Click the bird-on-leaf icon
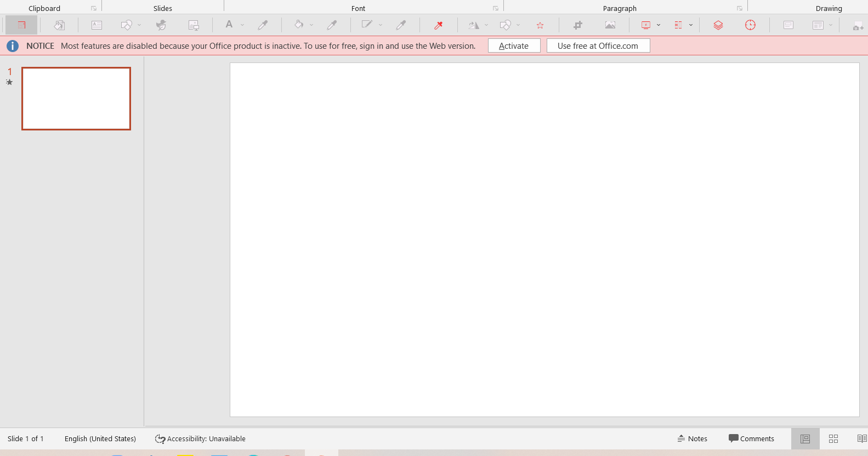The width and height of the screenshot is (868, 456). [x=161, y=25]
